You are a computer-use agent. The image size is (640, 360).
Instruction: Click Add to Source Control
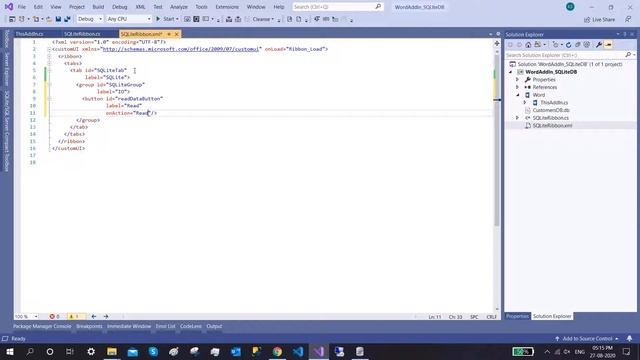pyautogui.click(x=587, y=338)
